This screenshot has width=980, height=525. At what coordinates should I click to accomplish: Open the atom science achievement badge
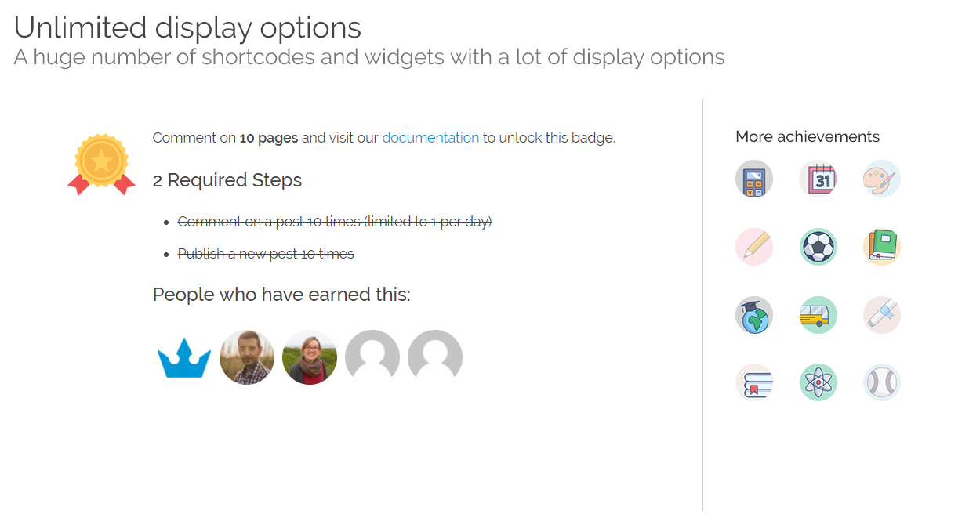tap(818, 382)
